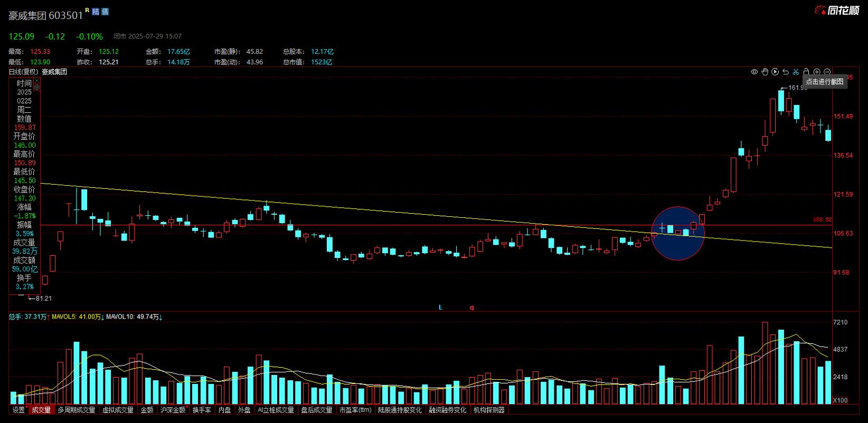The width and height of the screenshot is (868, 423).
Task: Click the 陆 stock-connect badge
Action: click(x=96, y=11)
